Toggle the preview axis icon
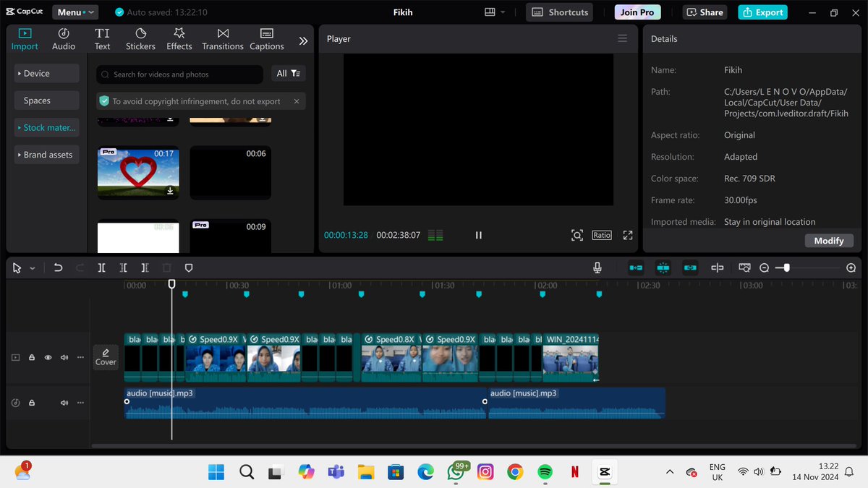Viewport: 868px width, 488px height. 718,267
